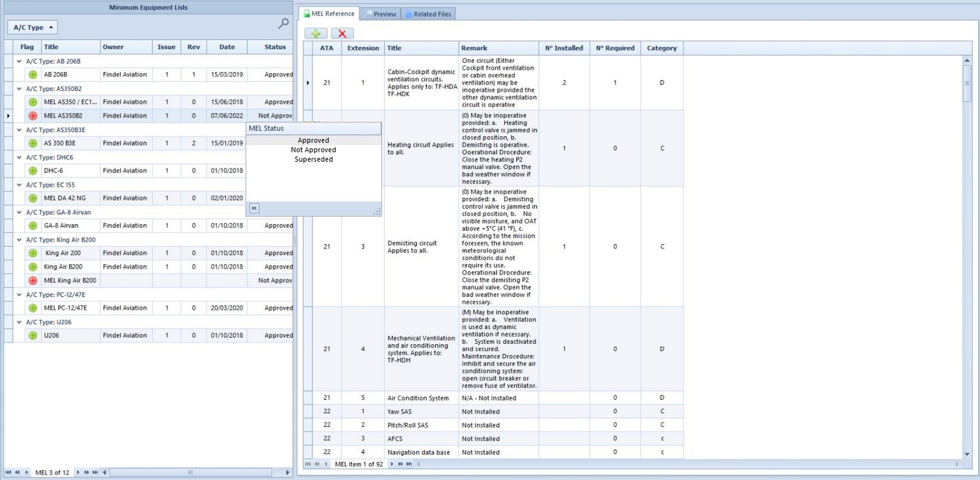Click the search magnifier icon in Minimum Equipment Lists
The height and width of the screenshot is (480, 980).
[283, 24]
